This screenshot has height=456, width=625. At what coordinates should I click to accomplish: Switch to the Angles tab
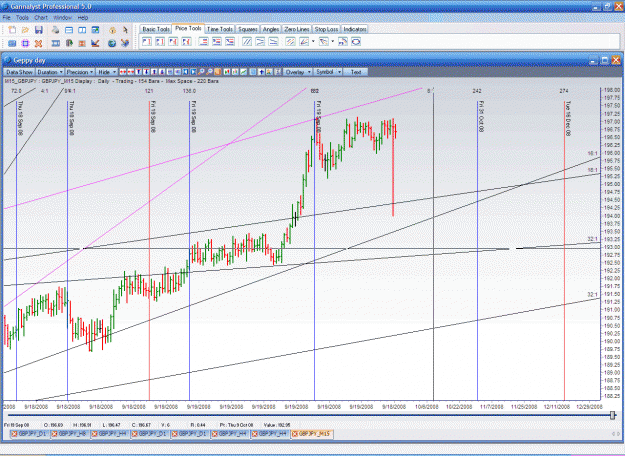click(x=271, y=29)
